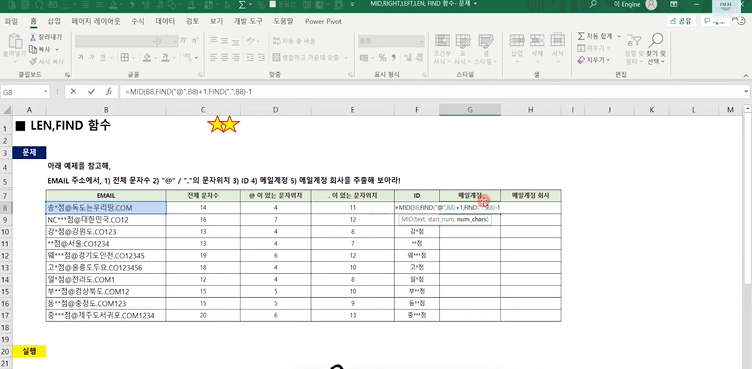The height and width of the screenshot is (369, 752).
Task: Click the search magnifier in title bar
Action: [593, 4]
